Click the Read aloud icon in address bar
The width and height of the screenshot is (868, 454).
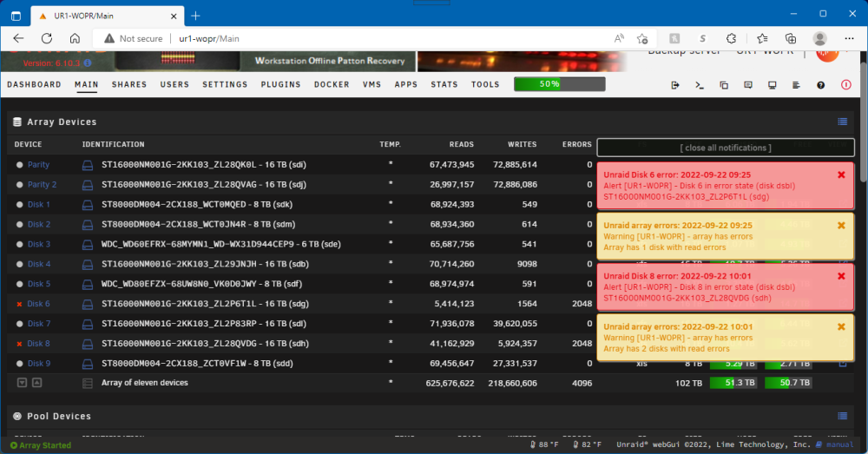(619, 38)
